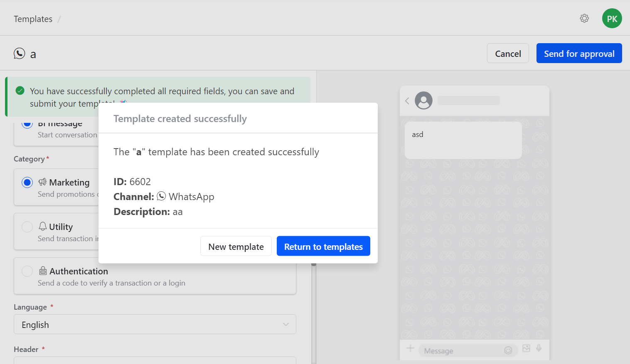Click the Marketing megaphone icon

tap(42, 182)
